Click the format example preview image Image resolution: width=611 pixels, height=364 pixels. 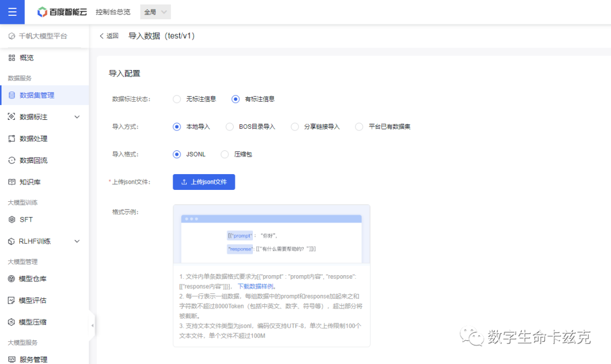coord(272,235)
